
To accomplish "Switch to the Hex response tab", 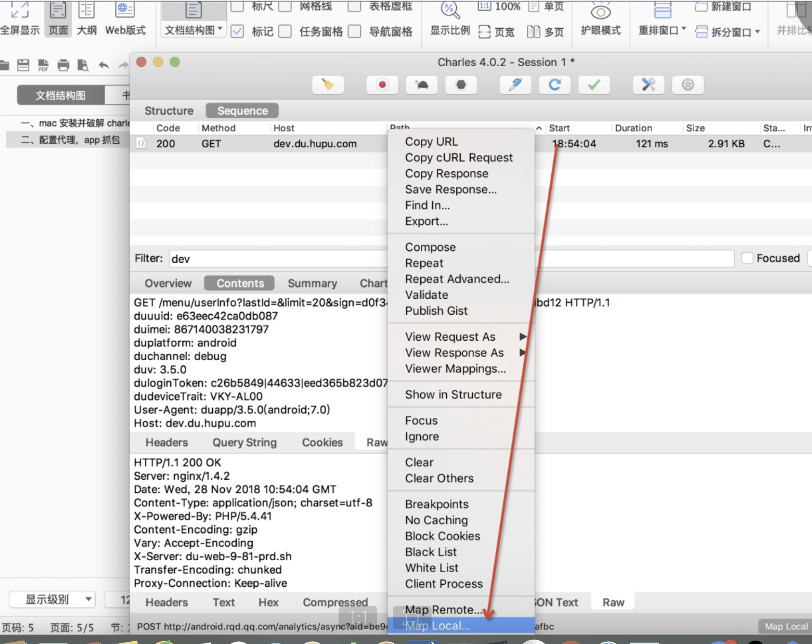I will [268, 602].
